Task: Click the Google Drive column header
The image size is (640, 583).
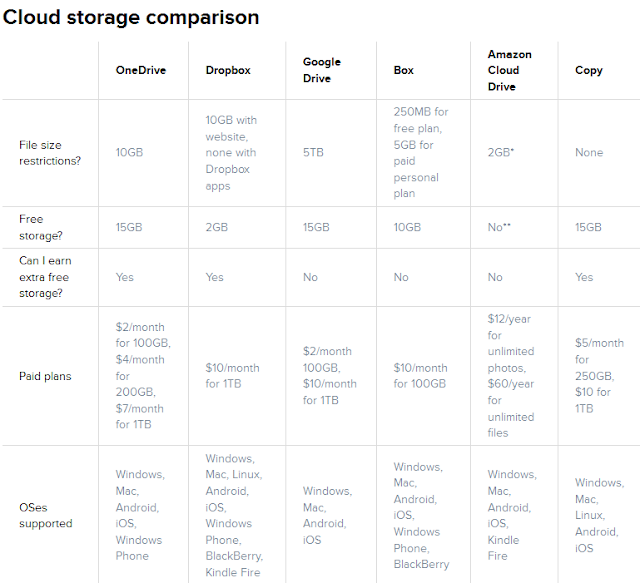Action: point(322,70)
